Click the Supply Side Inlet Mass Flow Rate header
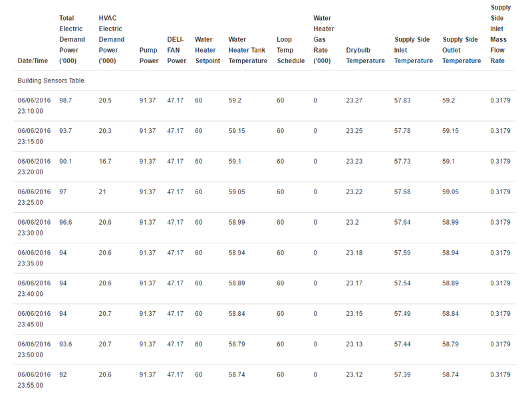 click(x=501, y=34)
